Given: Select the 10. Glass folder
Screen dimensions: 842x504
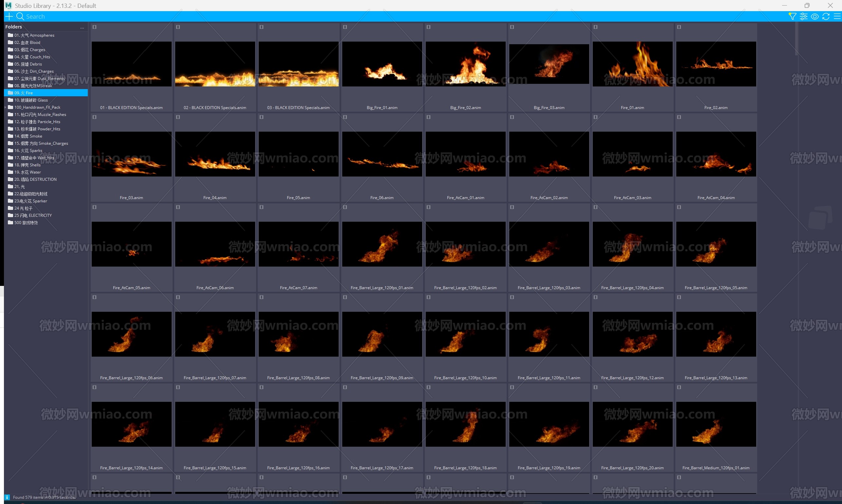Looking at the screenshot, I should tap(46, 100).
